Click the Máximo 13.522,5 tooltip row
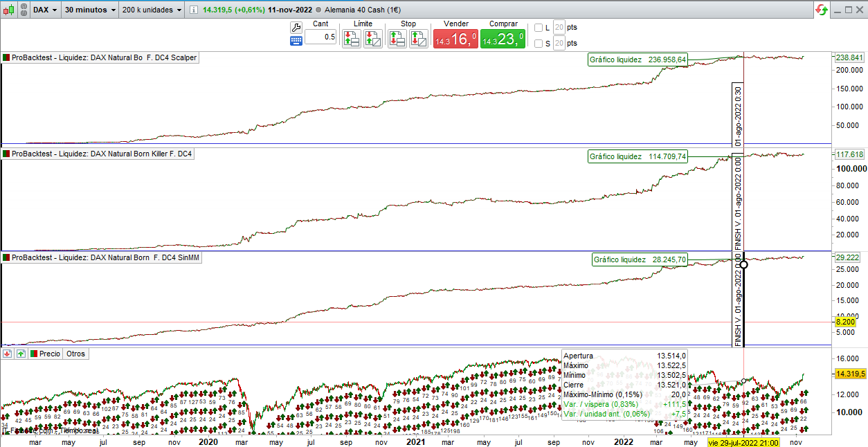Image resolution: width=868 pixels, height=447 pixels. tap(624, 365)
